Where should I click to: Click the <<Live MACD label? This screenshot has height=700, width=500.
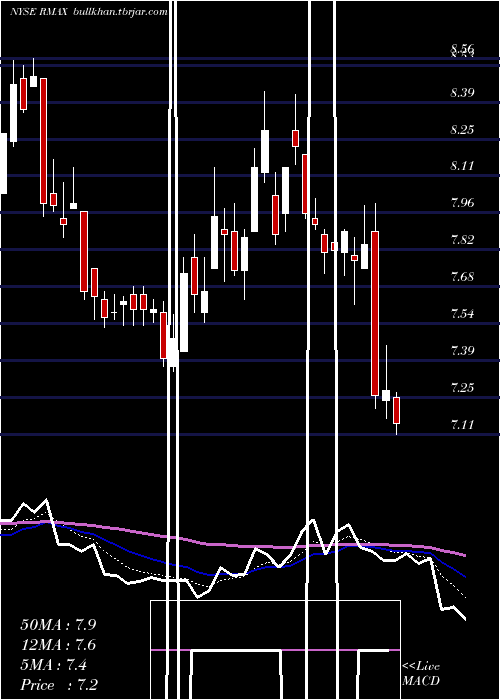[421, 673]
